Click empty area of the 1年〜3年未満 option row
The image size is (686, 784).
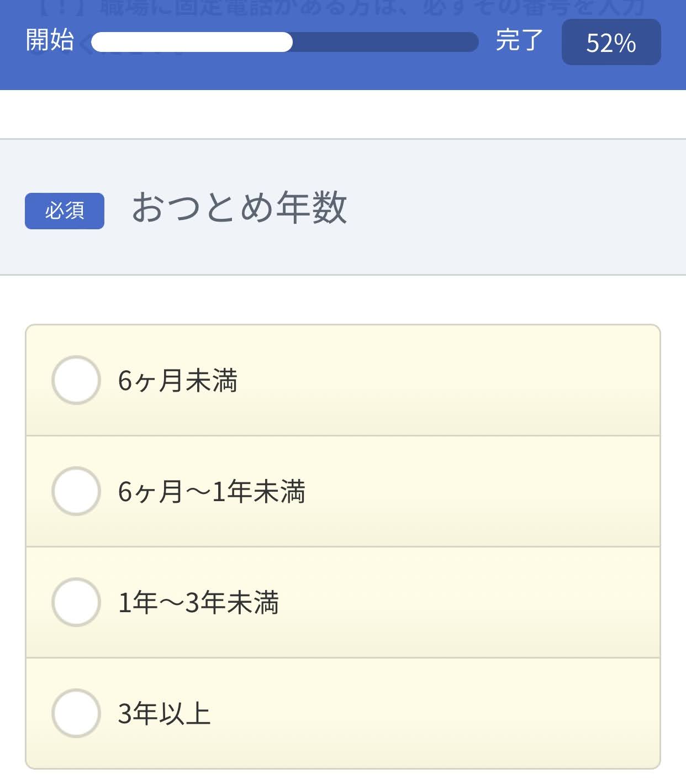click(469, 602)
